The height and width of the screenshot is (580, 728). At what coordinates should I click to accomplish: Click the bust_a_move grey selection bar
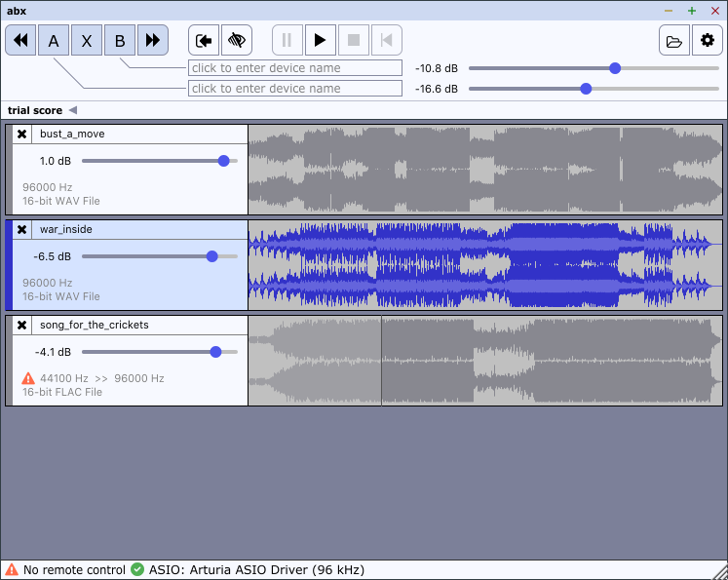tap(9, 170)
